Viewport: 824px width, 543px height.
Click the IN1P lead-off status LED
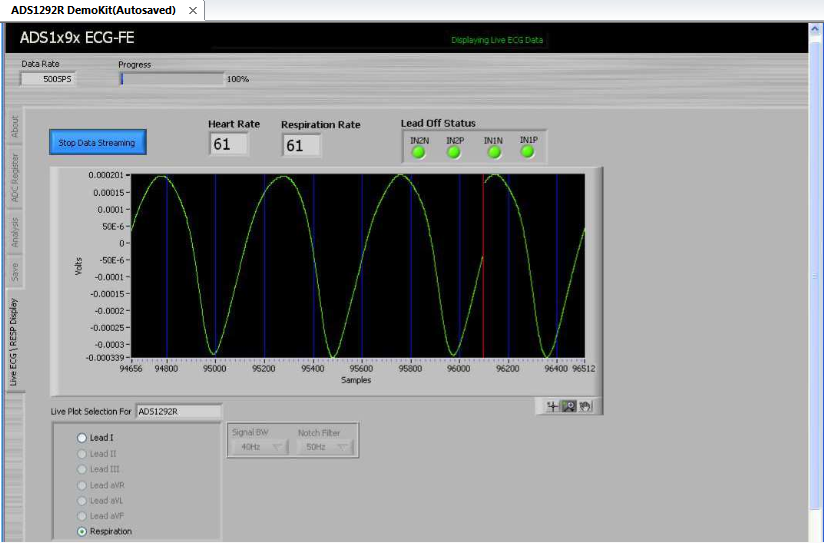[528, 152]
